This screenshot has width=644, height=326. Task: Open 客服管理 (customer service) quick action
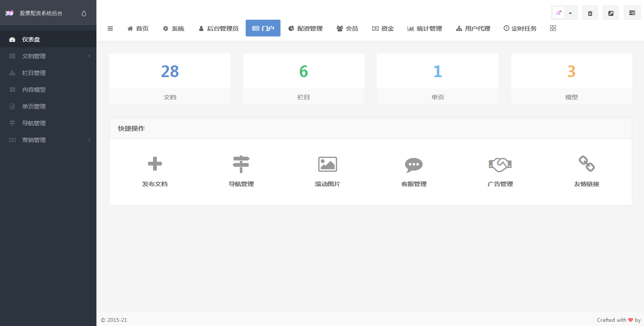(413, 170)
